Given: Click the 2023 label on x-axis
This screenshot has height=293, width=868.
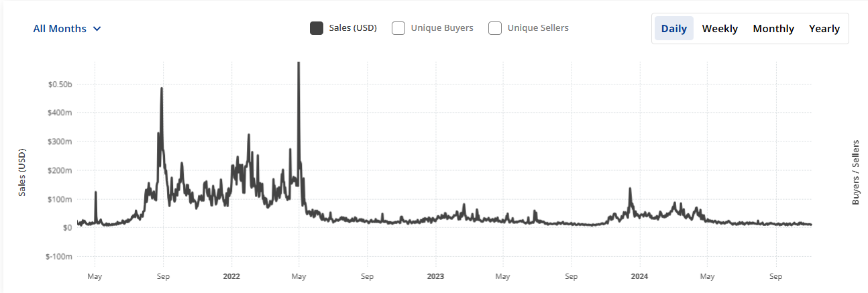Looking at the screenshot, I should [x=435, y=276].
